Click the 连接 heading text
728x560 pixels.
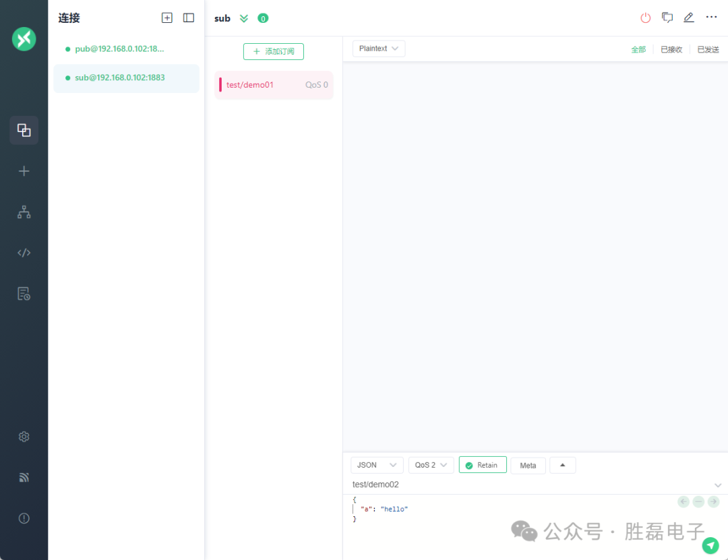[69, 18]
